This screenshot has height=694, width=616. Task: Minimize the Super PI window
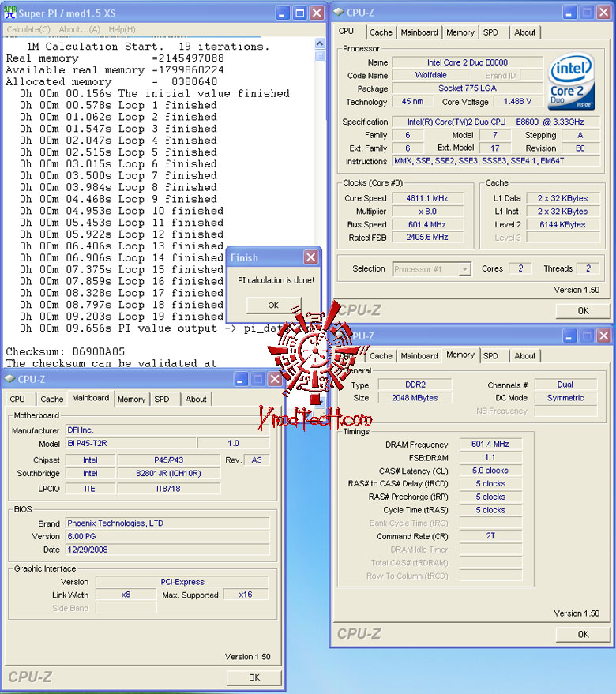coord(283,13)
